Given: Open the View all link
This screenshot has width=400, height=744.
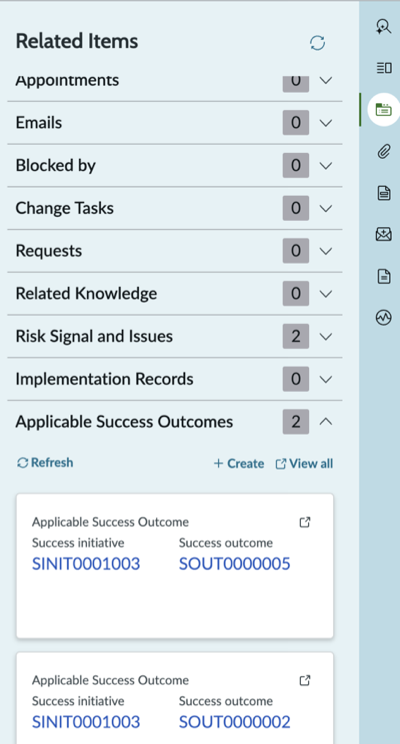Looking at the screenshot, I should click(304, 464).
